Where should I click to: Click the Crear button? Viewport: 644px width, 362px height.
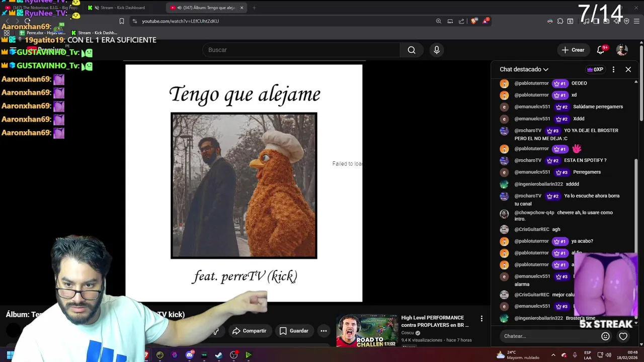tap(573, 50)
